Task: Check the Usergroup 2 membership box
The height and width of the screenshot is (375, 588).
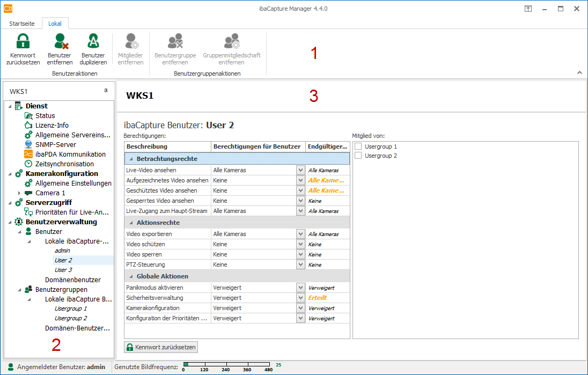Action: pyautogui.click(x=358, y=156)
